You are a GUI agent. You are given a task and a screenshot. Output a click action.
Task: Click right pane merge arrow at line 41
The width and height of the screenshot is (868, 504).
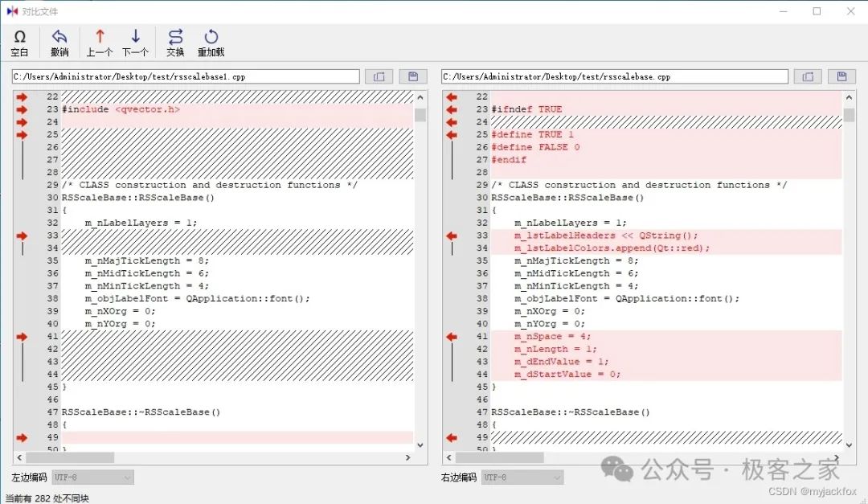point(452,337)
